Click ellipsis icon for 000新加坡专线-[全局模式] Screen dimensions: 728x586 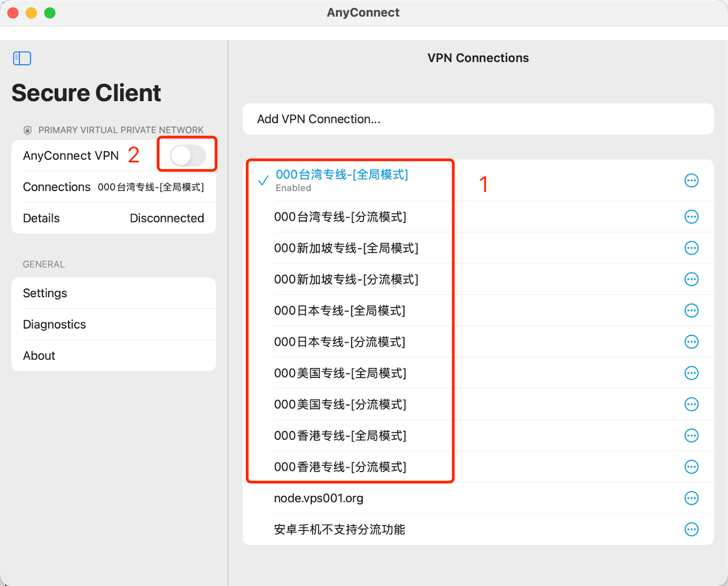pos(691,248)
